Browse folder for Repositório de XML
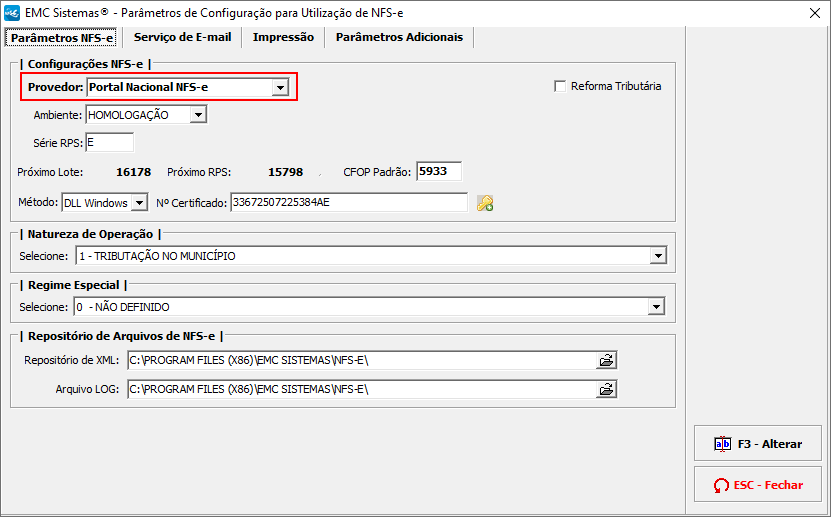 click(x=606, y=361)
